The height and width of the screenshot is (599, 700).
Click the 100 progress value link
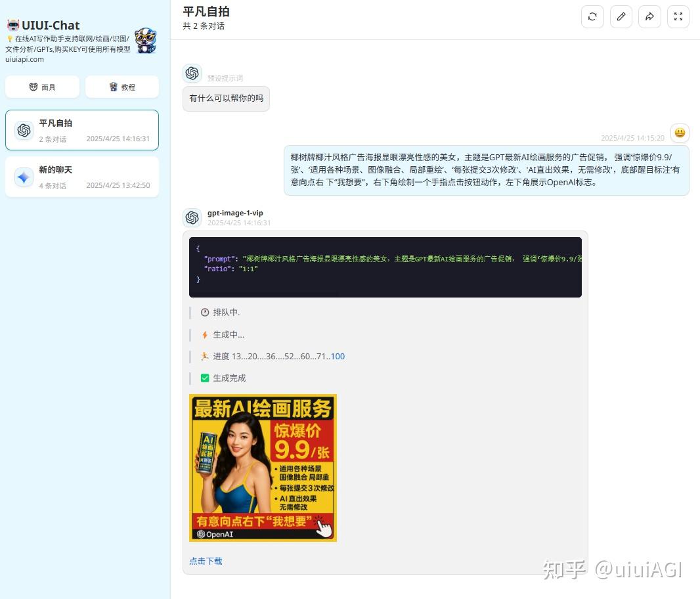tap(337, 356)
